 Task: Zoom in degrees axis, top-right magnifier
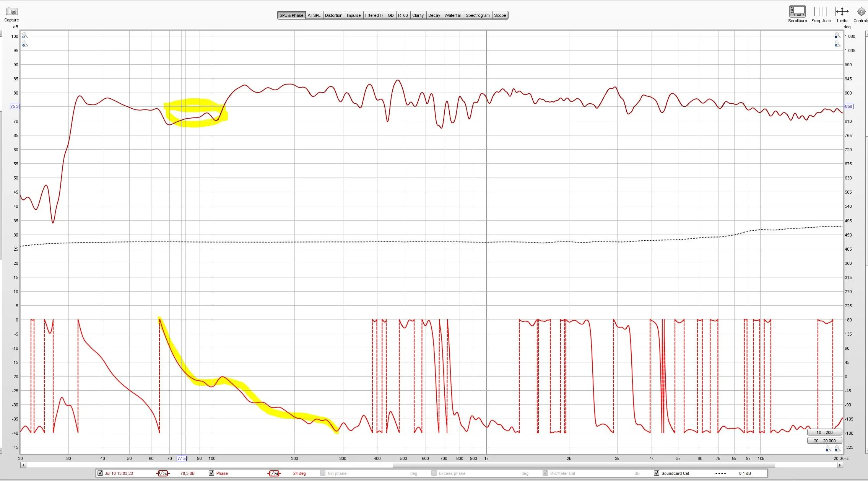(837, 36)
